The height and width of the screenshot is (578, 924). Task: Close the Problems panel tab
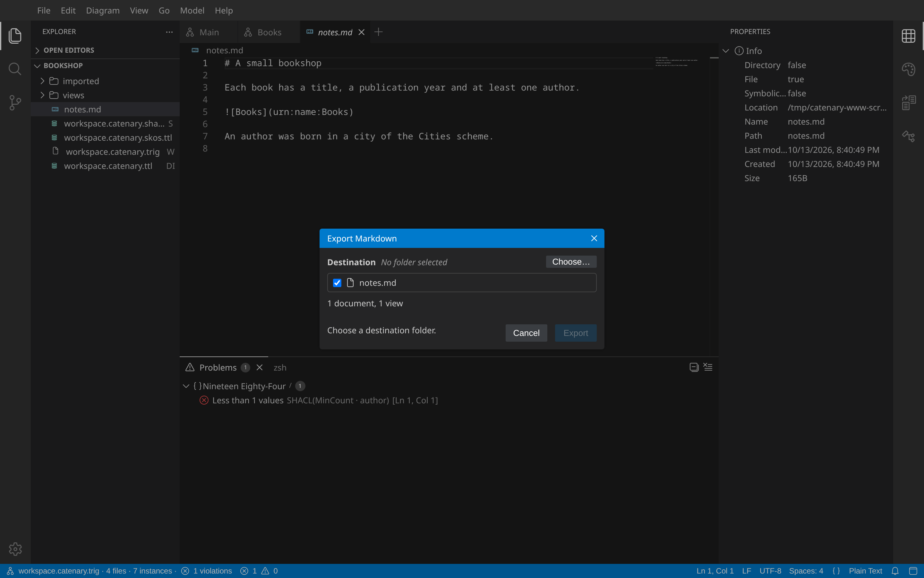pyautogui.click(x=260, y=367)
